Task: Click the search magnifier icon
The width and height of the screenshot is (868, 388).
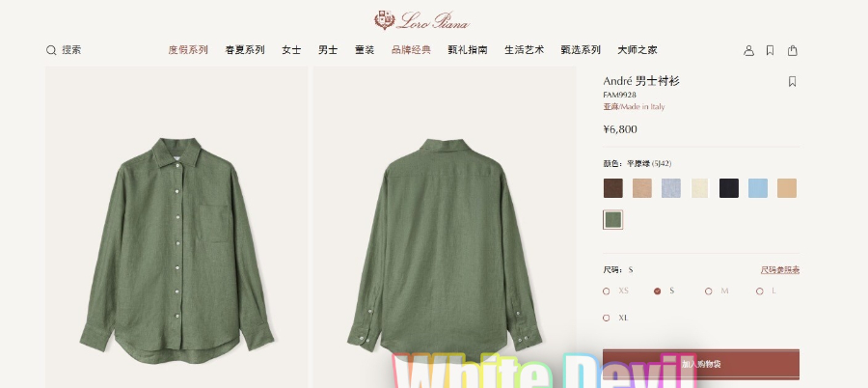Action: click(x=51, y=50)
